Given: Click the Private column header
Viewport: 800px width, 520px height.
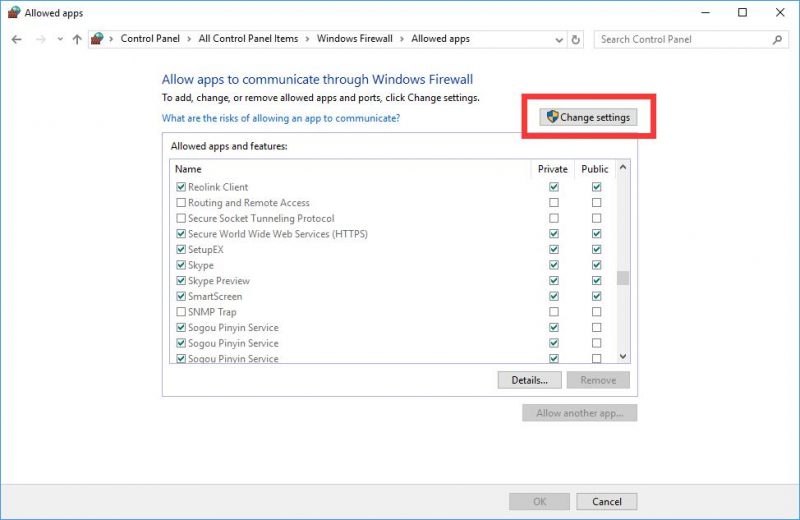Looking at the screenshot, I should (553, 169).
